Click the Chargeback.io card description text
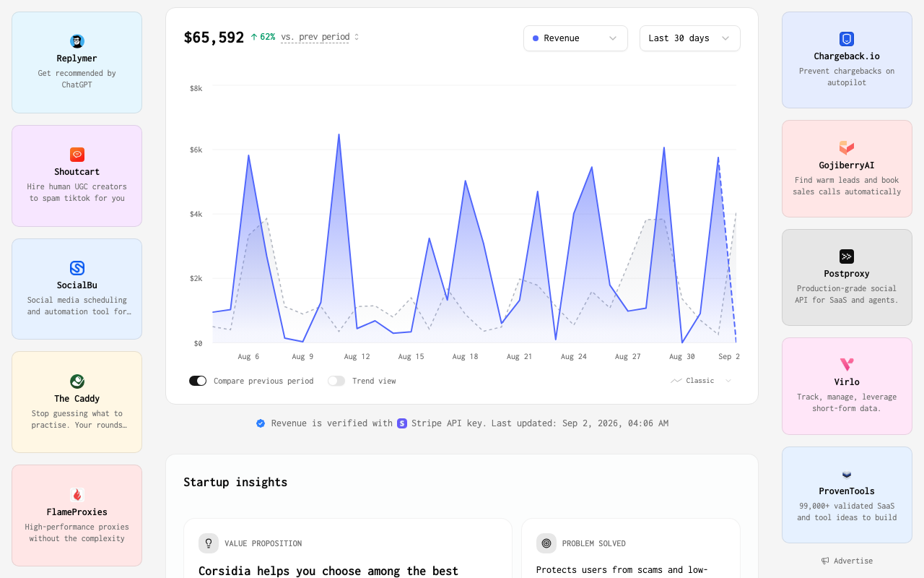 [847, 77]
